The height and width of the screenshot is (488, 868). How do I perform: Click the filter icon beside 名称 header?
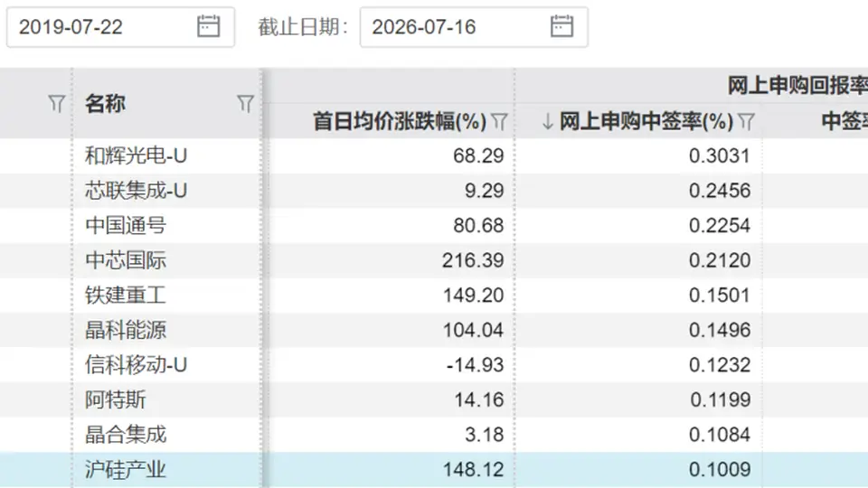[245, 103]
